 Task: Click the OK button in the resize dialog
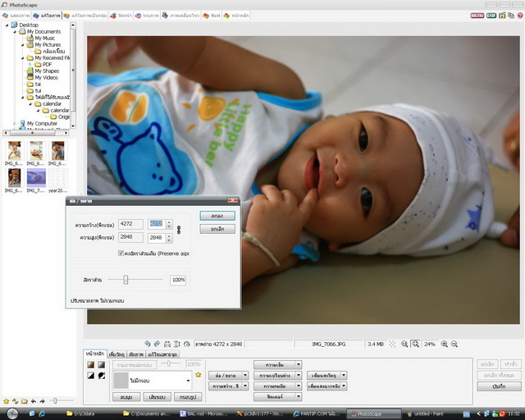217,216
